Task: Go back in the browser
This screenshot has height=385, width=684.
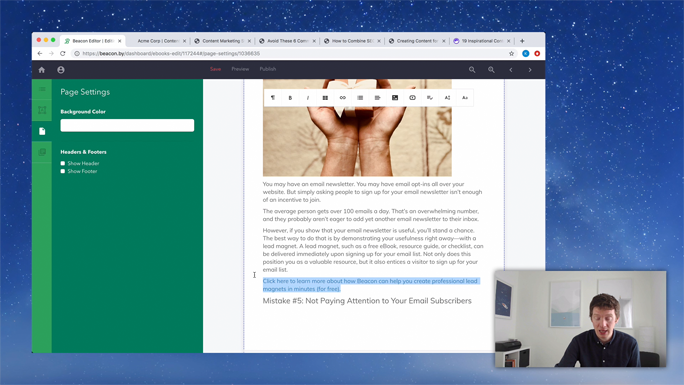Action: (40, 54)
